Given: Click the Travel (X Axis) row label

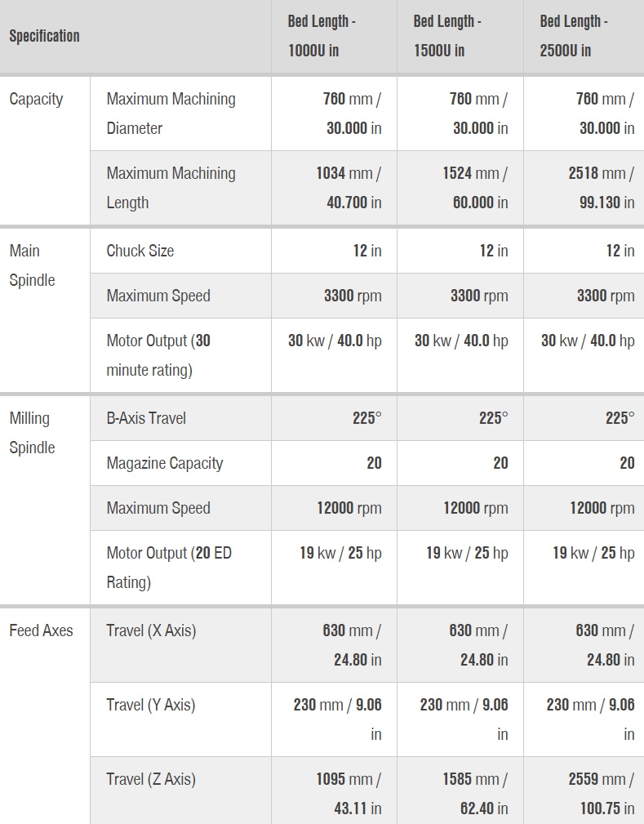Looking at the screenshot, I should pos(151,630).
